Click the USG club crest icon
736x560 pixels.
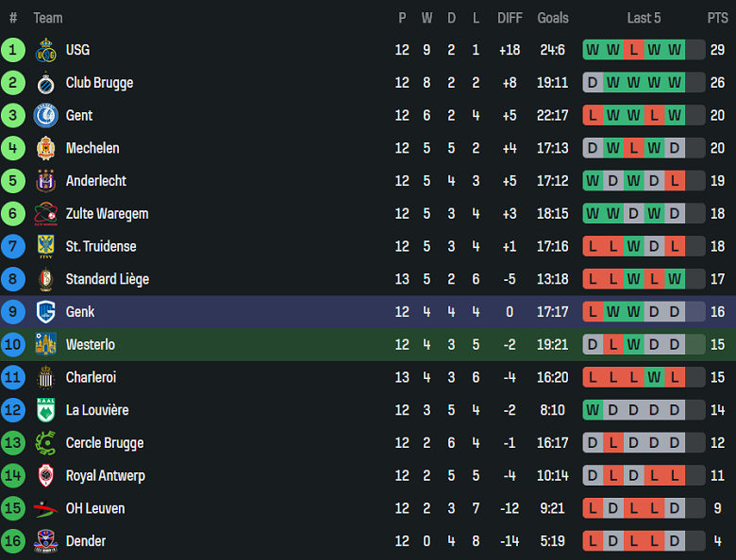(45, 50)
